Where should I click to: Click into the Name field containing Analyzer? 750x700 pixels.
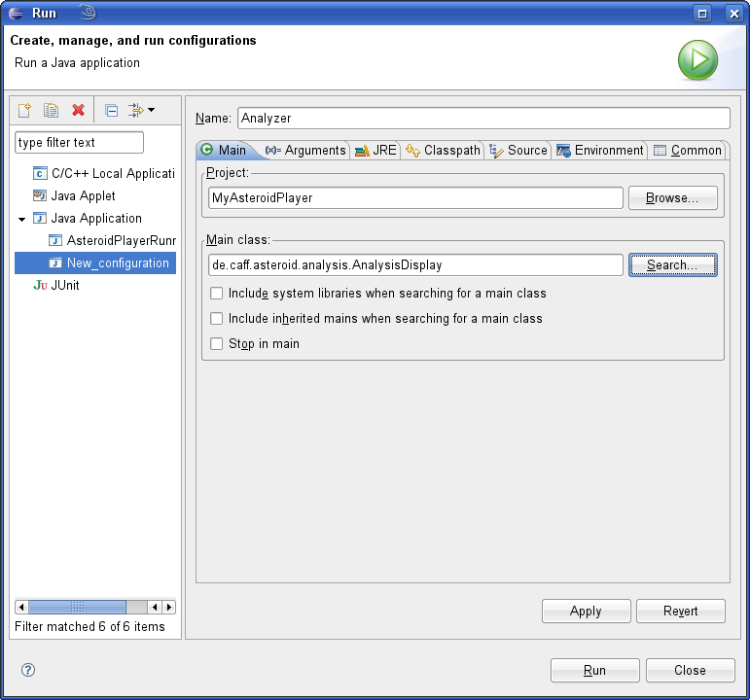point(483,118)
